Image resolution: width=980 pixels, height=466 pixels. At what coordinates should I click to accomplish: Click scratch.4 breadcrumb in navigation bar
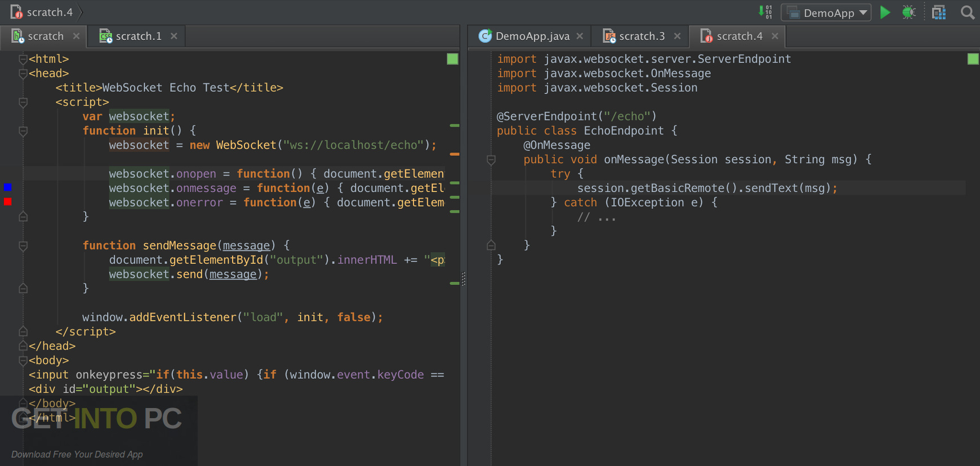point(42,12)
